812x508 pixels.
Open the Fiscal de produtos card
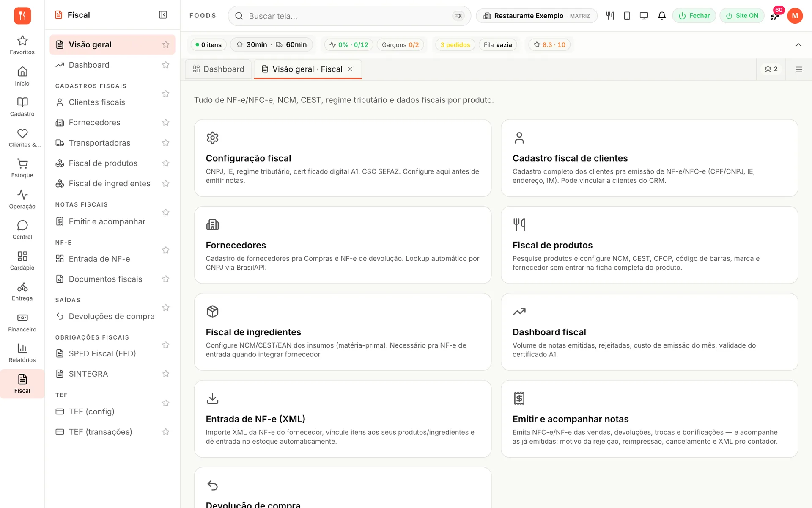pyautogui.click(x=649, y=245)
